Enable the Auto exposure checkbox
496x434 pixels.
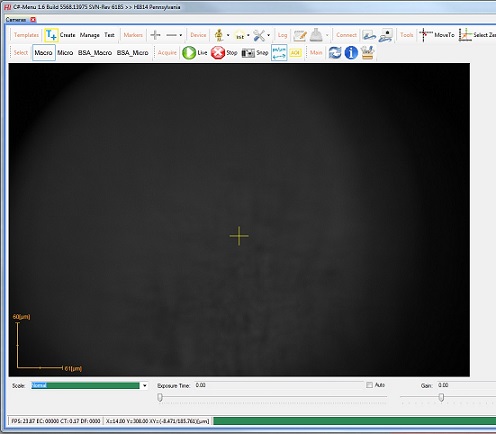[x=369, y=385]
